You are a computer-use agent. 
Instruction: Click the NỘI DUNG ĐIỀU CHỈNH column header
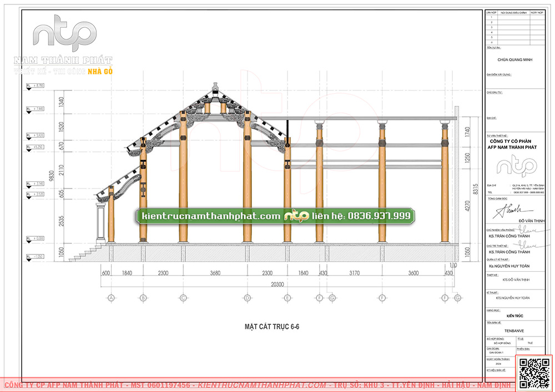pos(513,13)
